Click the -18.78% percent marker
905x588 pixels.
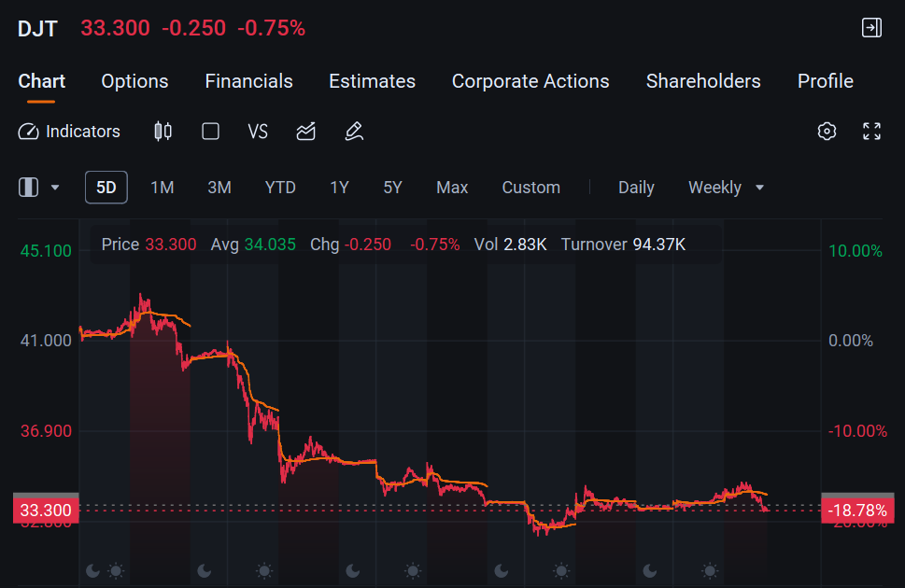point(857,511)
